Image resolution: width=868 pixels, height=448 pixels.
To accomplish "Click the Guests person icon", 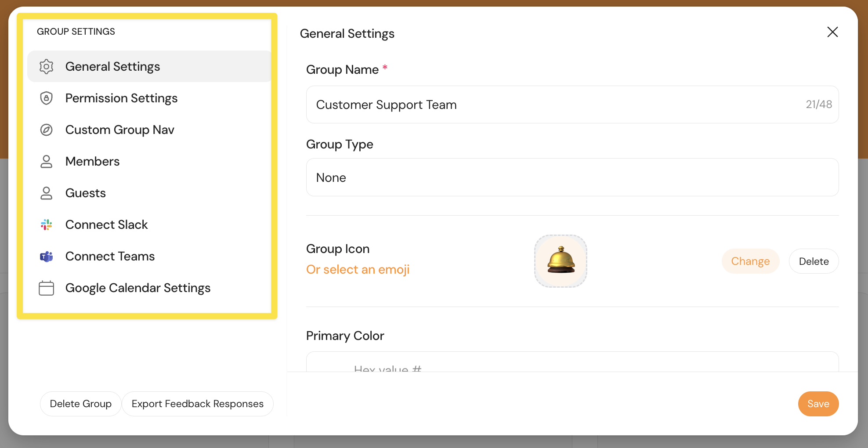I will click(x=46, y=193).
